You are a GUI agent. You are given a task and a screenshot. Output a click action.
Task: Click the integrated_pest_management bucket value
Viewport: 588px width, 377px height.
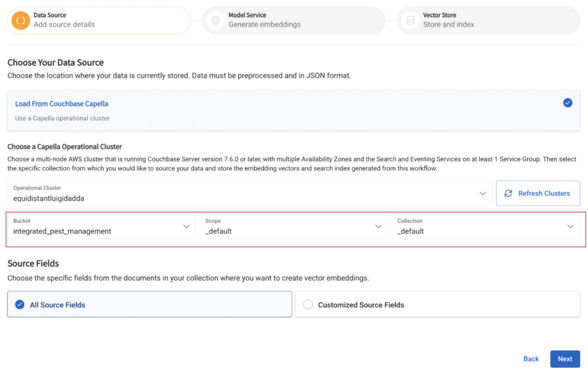click(x=62, y=231)
